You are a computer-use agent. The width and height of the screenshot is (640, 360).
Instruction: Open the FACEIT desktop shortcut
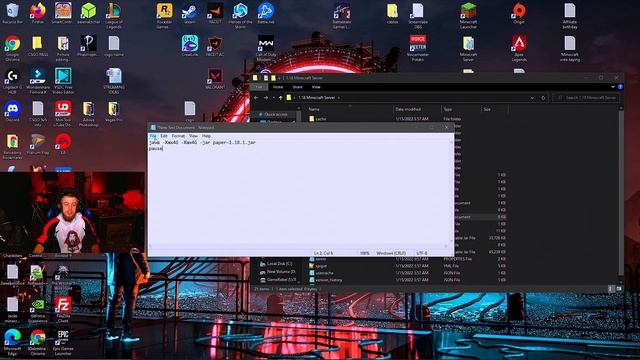click(x=215, y=13)
